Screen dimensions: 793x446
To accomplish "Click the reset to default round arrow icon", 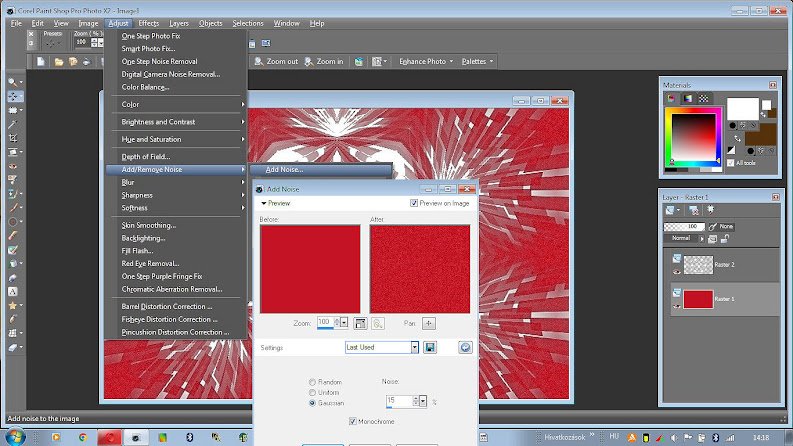I will click(x=465, y=347).
